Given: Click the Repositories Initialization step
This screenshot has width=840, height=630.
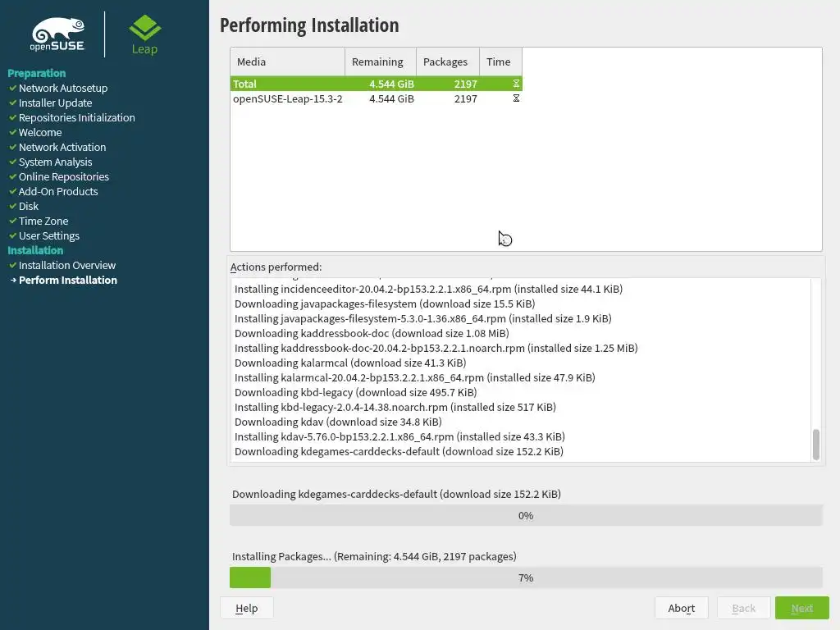Looking at the screenshot, I should click(76, 117).
